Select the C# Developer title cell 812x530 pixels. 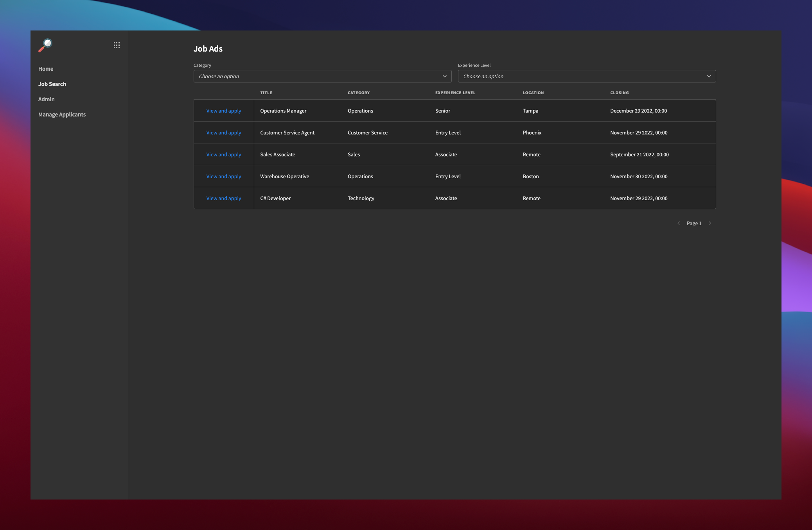(275, 198)
